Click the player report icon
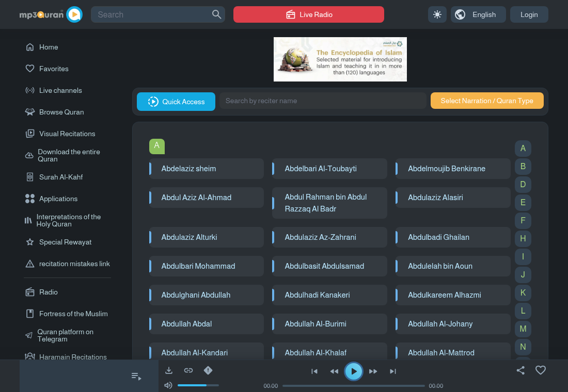This screenshot has height=392, width=568. (x=208, y=370)
